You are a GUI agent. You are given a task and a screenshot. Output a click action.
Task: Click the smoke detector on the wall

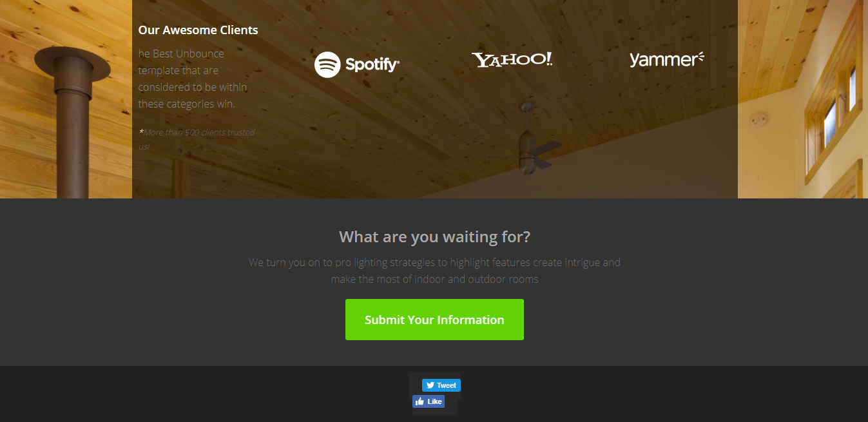[758, 120]
